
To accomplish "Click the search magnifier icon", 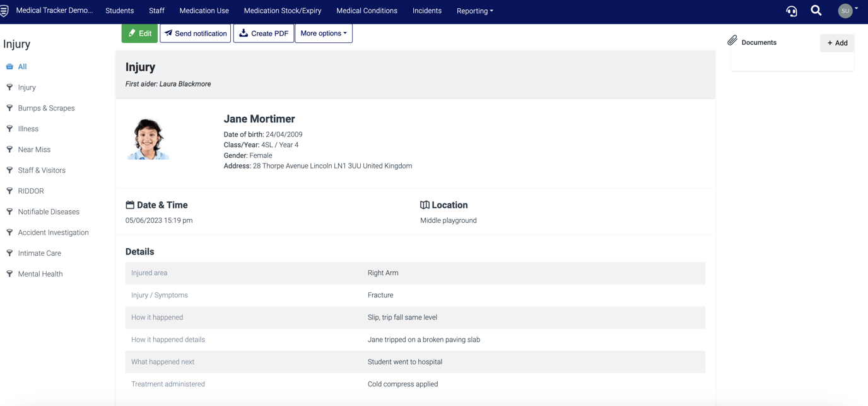I will [x=816, y=11].
